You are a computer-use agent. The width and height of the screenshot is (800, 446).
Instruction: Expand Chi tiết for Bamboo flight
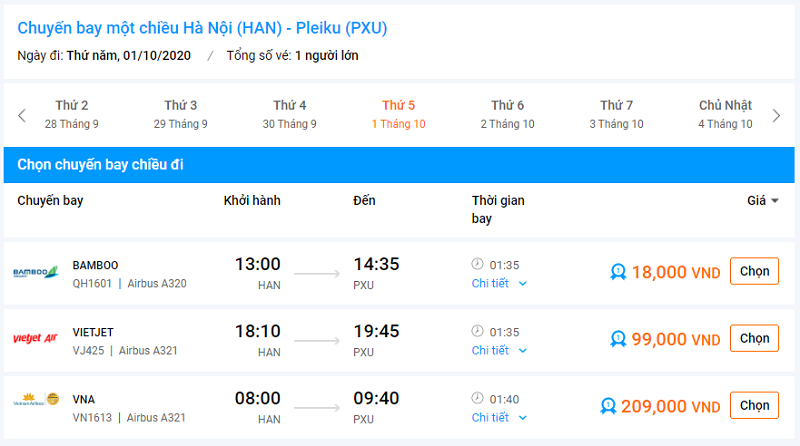coord(499,283)
